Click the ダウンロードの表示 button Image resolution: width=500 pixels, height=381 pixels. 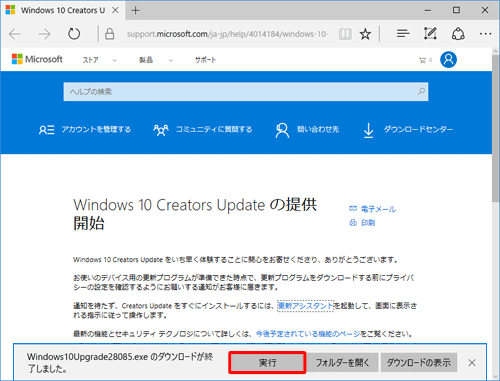tap(419, 362)
